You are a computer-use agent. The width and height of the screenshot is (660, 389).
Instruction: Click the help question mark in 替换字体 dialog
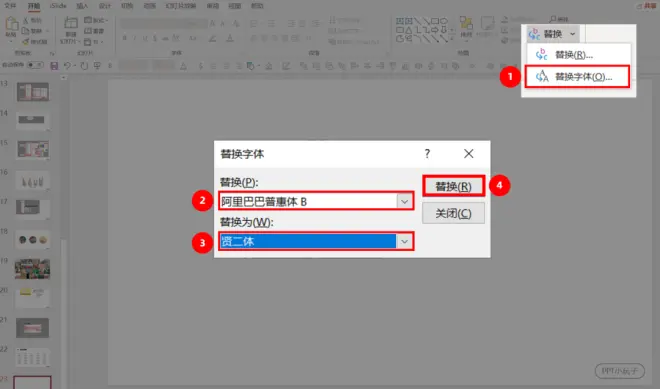coord(427,154)
